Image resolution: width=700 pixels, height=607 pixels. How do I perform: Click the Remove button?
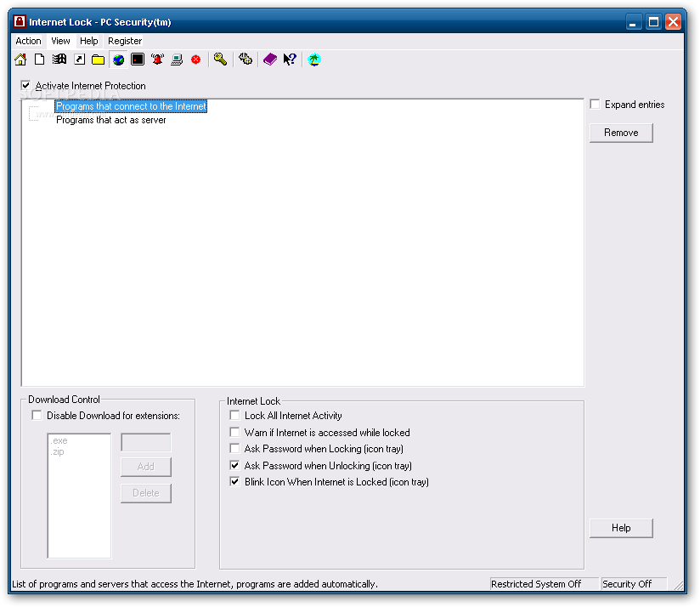coord(621,133)
